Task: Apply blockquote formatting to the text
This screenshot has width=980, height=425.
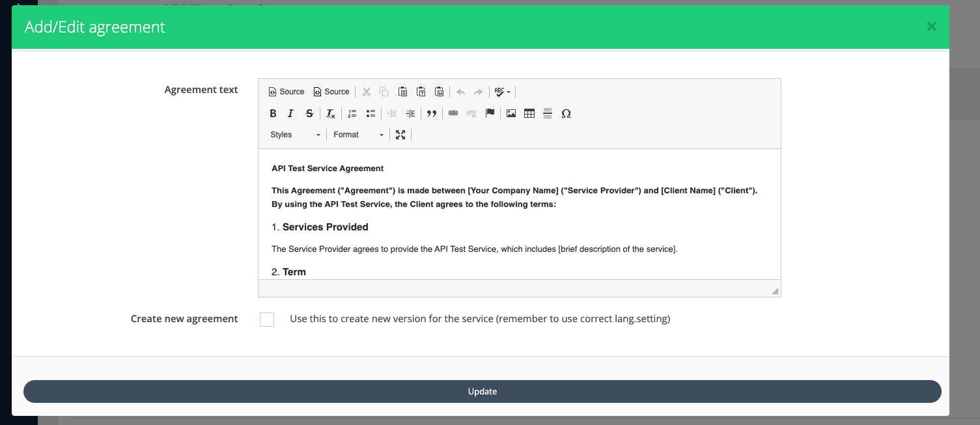Action: (x=432, y=113)
